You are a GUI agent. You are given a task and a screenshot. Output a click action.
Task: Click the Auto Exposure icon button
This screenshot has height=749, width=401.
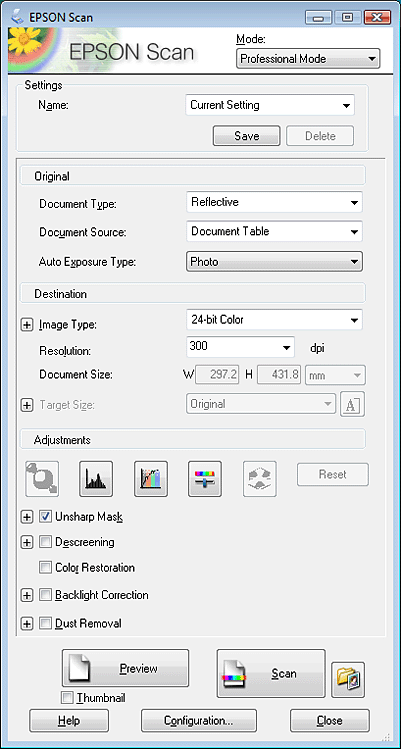pyautogui.click(x=42, y=478)
